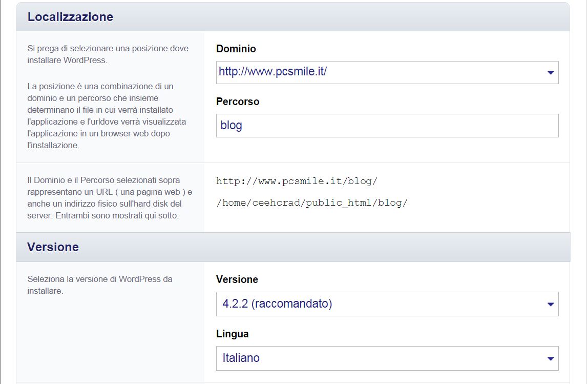Screen dimensions: 588x384
Task: Open the Lingua dropdown set to Italiano
Action: point(387,358)
